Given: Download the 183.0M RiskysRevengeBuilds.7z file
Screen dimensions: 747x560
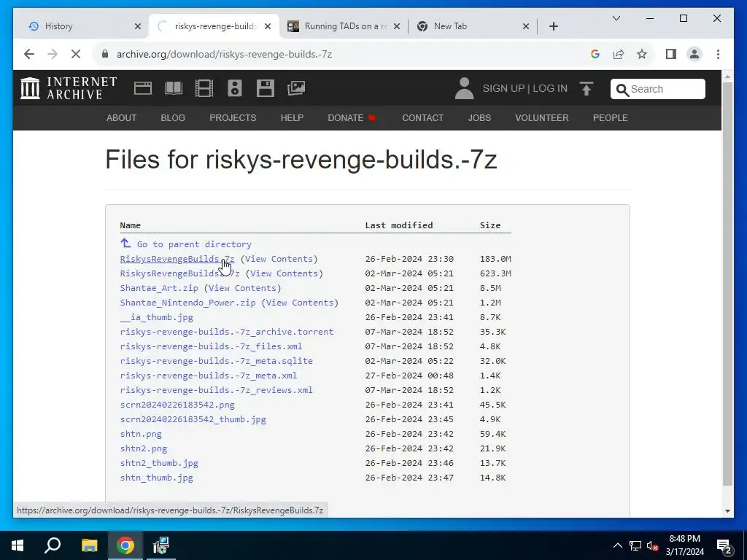Looking at the screenshot, I should tap(177, 259).
